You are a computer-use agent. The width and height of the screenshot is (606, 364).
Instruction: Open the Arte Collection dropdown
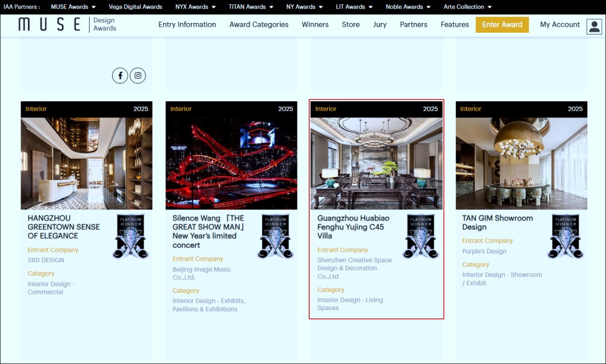[x=467, y=7]
